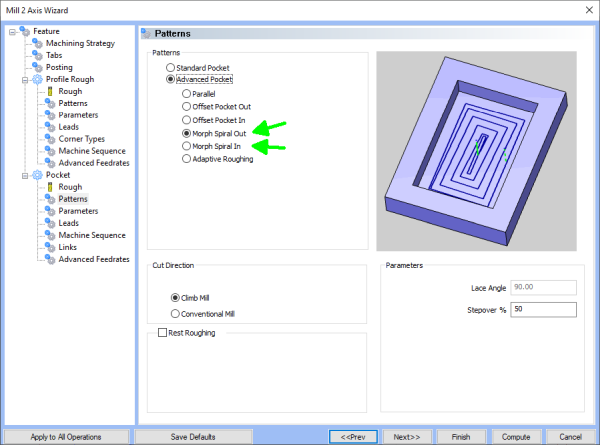
Task: Select the Advanced Pocket radio button
Action: coord(170,79)
